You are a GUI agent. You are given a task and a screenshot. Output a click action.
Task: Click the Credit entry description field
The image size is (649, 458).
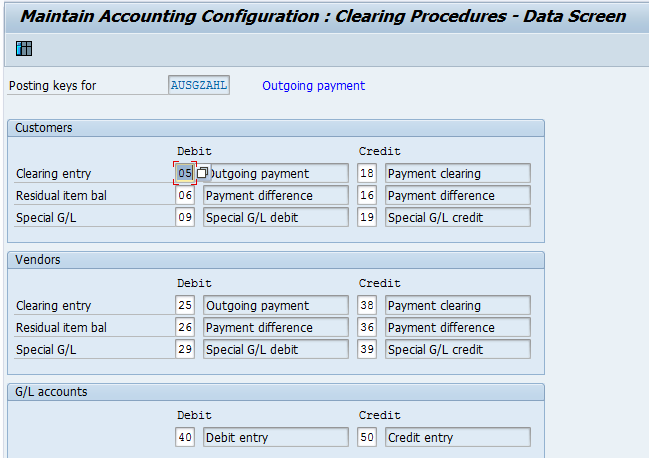coord(458,438)
